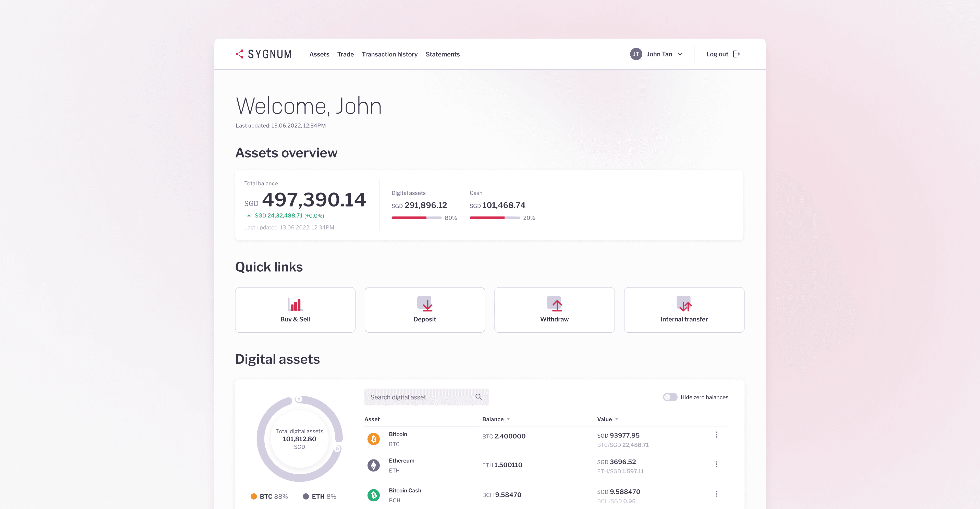Click the Total balance label
Screen dimensions: 980x509
261,183
